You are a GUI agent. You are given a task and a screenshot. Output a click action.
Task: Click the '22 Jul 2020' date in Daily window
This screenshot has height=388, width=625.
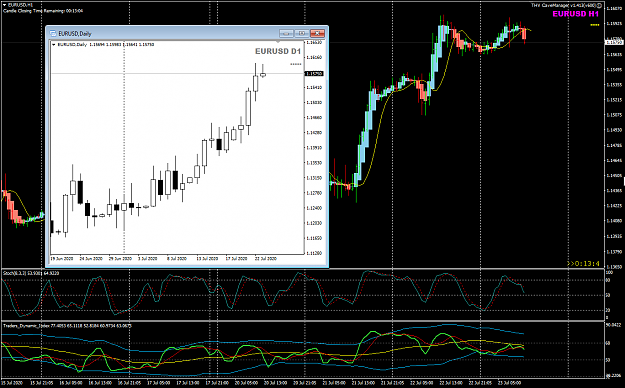tap(265, 259)
